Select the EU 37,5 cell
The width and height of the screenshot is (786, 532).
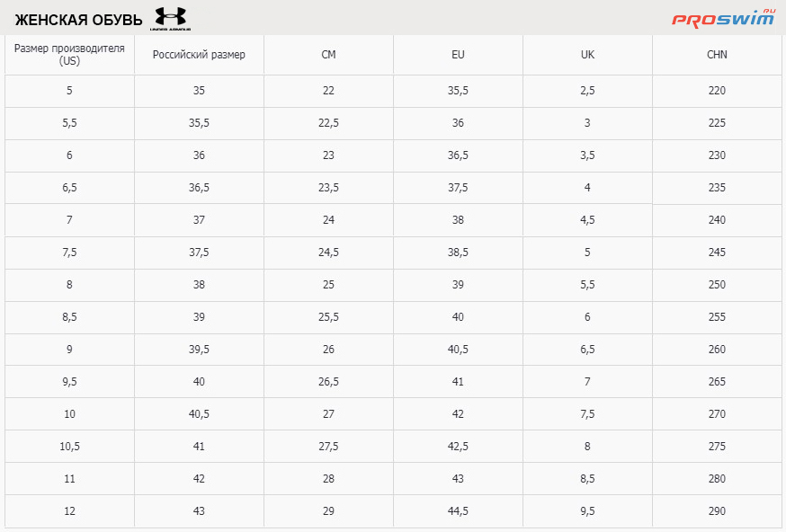click(458, 187)
